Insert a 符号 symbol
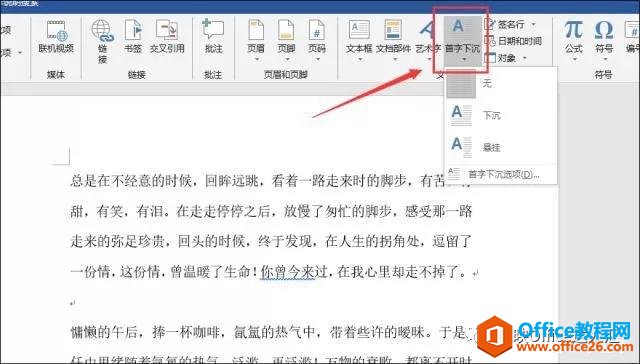 pos(604,40)
